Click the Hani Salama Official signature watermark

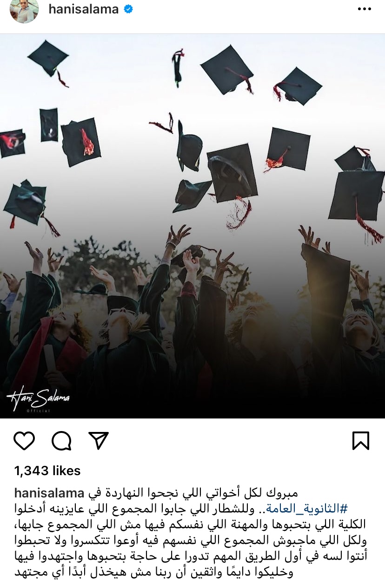[x=38, y=401]
